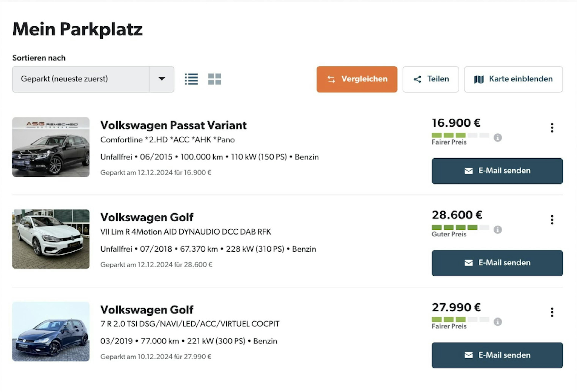
Task: Open the kebab menu on the 28.600 € Golf
Action: pyautogui.click(x=552, y=220)
